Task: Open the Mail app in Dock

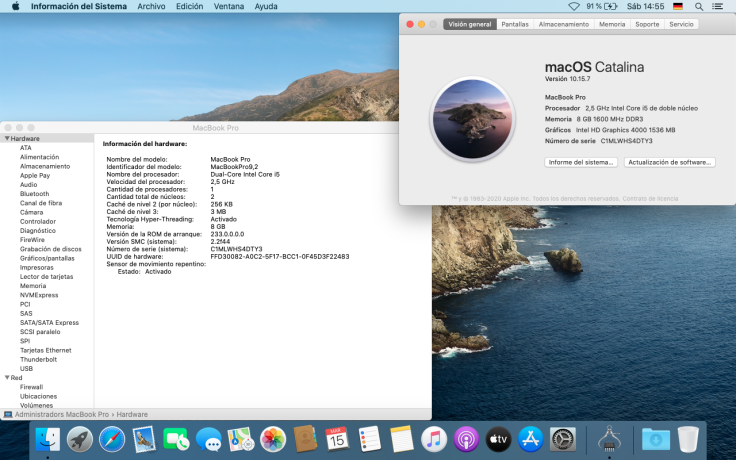Action: [144, 439]
